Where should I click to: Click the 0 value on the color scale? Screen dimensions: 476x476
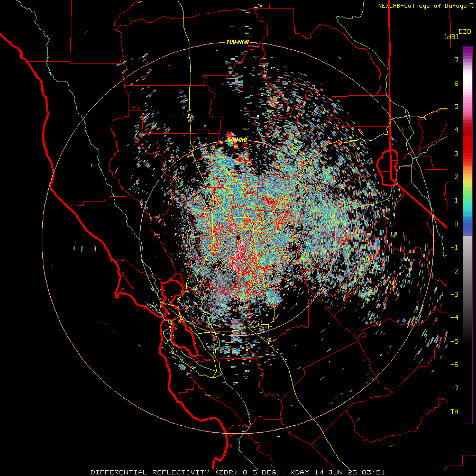coord(456,224)
